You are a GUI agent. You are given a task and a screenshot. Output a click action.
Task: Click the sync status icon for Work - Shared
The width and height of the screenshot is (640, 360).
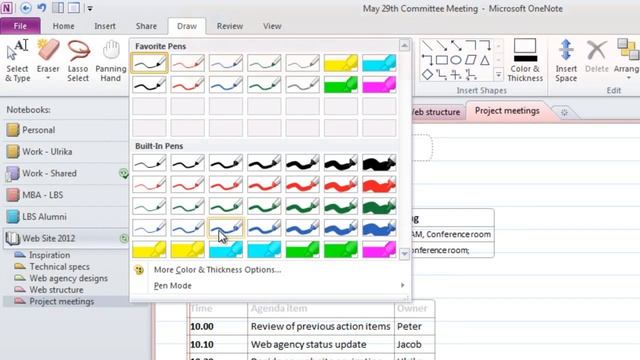pyautogui.click(x=123, y=173)
